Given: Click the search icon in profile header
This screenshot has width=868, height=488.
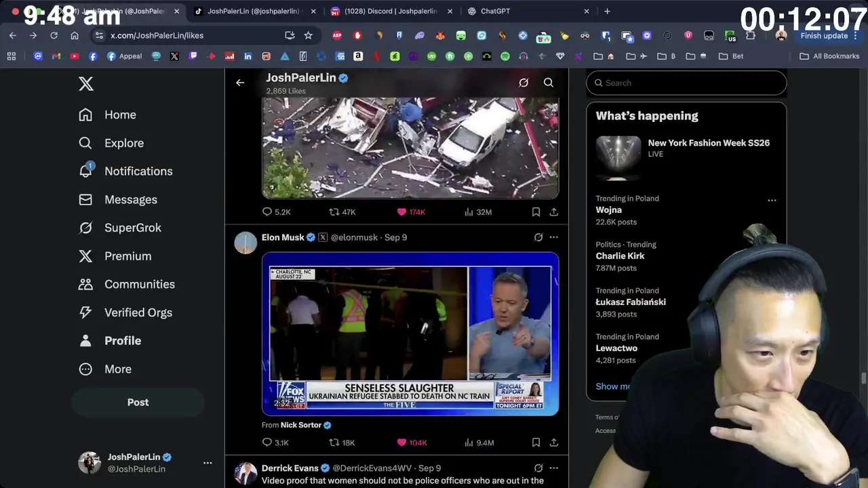Looking at the screenshot, I should pyautogui.click(x=549, y=83).
